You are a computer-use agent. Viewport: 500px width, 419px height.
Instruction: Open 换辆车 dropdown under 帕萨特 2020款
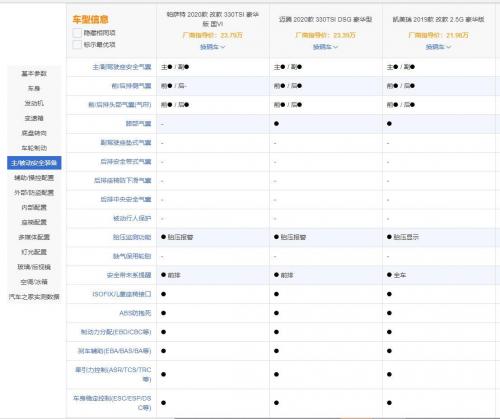coord(212,47)
